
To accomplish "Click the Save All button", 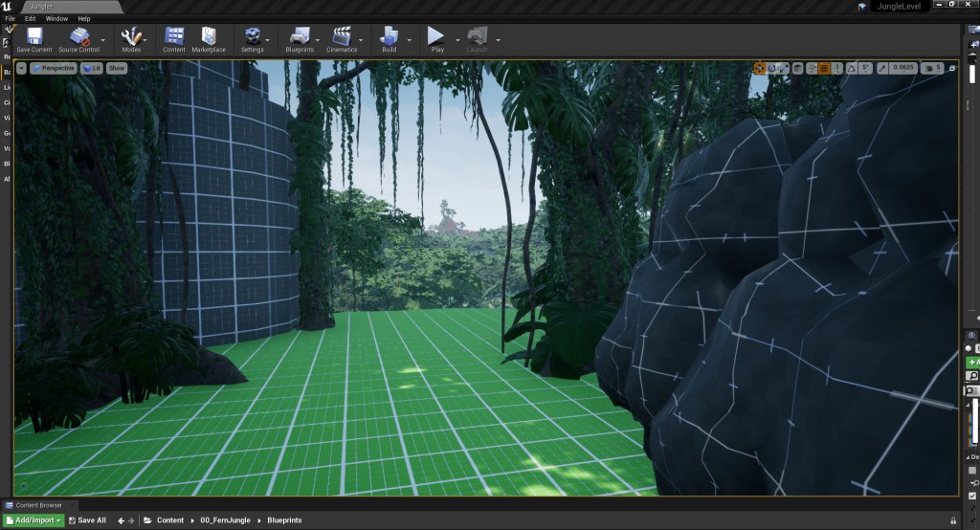I will point(87,520).
